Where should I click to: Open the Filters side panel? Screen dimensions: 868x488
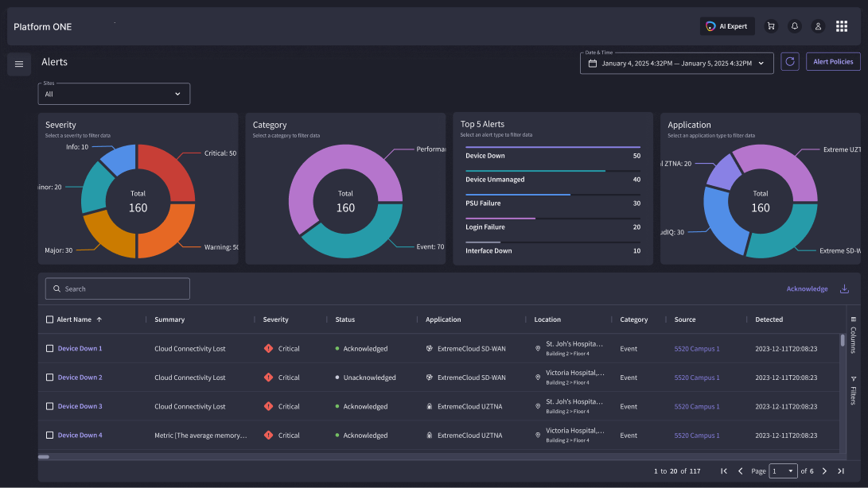tap(853, 390)
